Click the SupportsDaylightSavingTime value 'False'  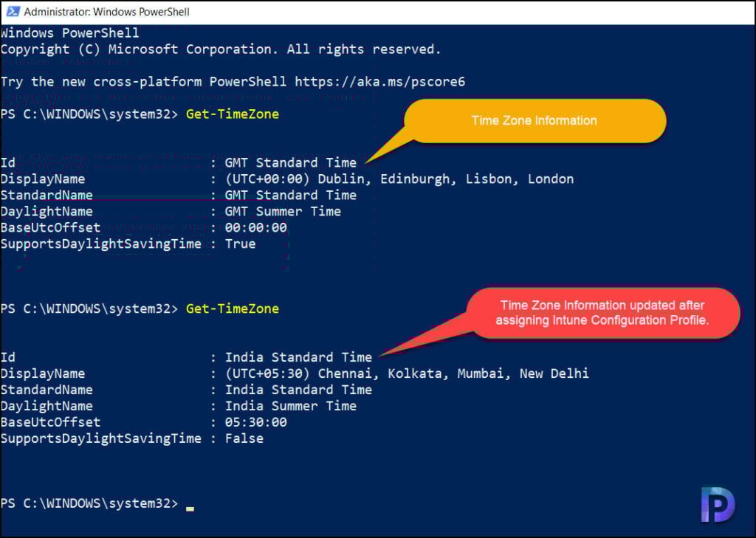(x=244, y=438)
